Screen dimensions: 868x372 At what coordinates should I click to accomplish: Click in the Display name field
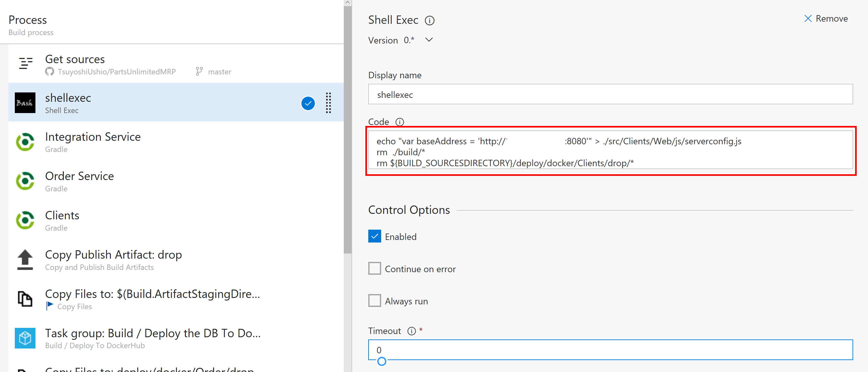coord(610,95)
